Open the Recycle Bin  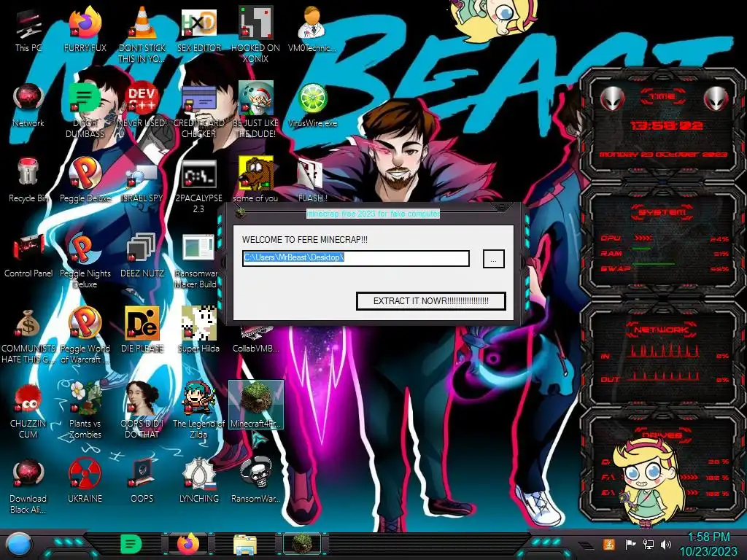[x=28, y=180]
